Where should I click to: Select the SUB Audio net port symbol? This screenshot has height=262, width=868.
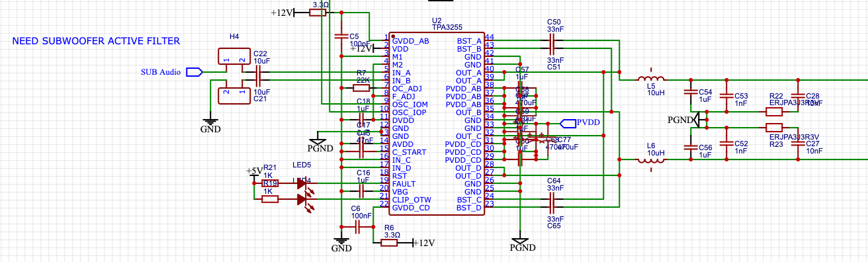pyautogui.click(x=195, y=73)
